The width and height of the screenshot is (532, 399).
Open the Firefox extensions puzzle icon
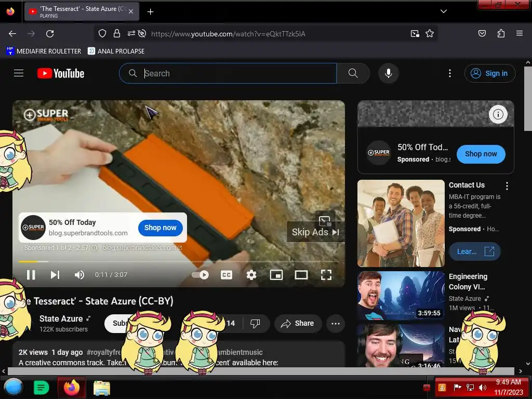[x=501, y=33]
